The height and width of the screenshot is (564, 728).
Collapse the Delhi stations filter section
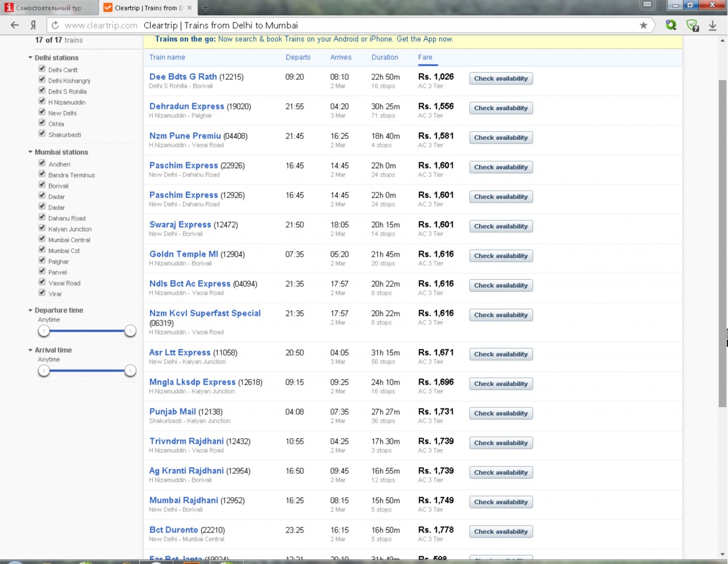(x=30, y=58)
